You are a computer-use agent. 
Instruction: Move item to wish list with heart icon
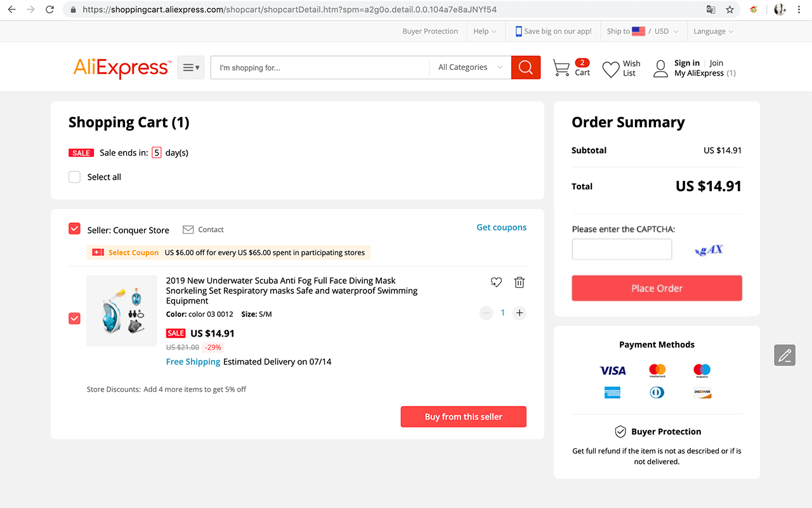click(496, 282)
